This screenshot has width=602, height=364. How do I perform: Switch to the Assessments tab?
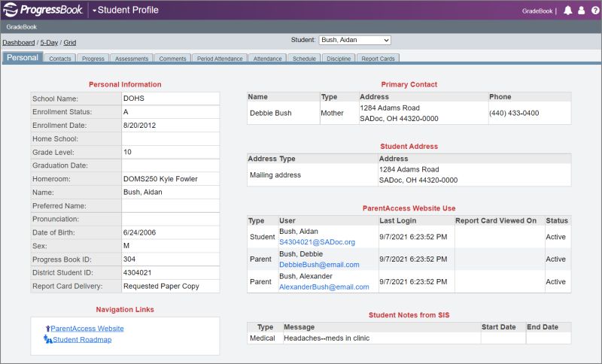[x=132, y=59]
